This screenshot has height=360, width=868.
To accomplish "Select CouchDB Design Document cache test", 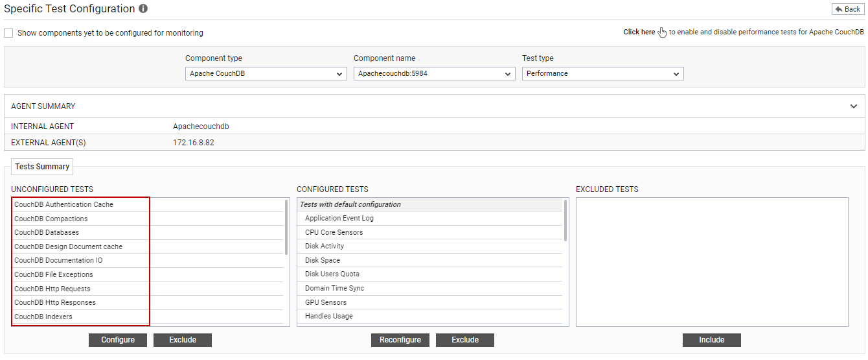I will (148, 247).
